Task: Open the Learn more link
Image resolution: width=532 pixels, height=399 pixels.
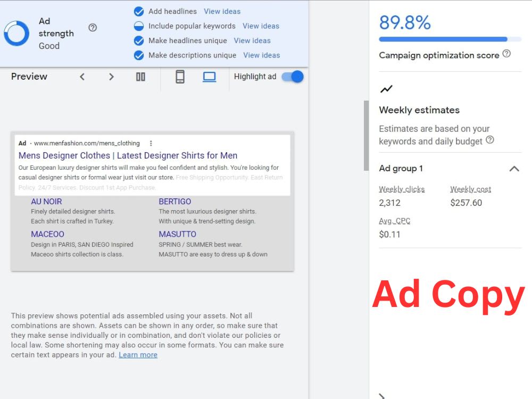Action: point(138,355)
